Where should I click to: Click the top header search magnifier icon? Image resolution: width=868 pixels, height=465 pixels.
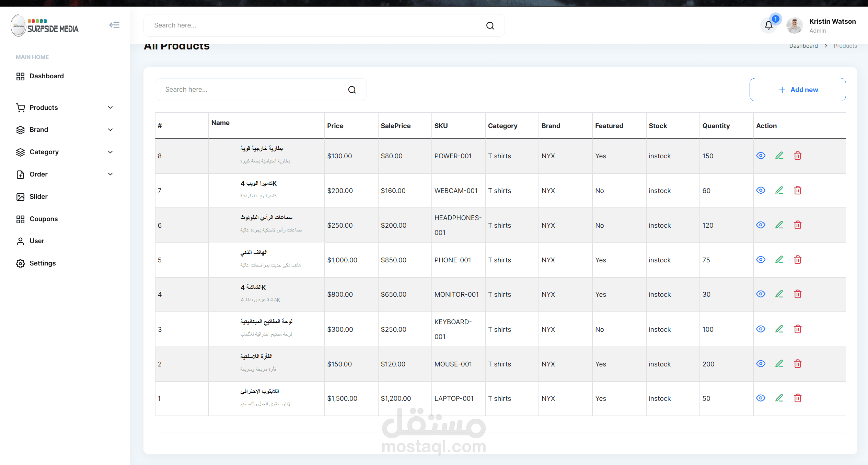coord(490,26)
